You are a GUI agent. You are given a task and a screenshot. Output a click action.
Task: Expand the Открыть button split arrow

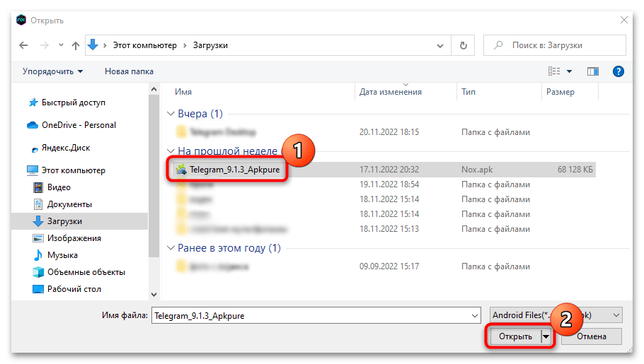[546, 336]
